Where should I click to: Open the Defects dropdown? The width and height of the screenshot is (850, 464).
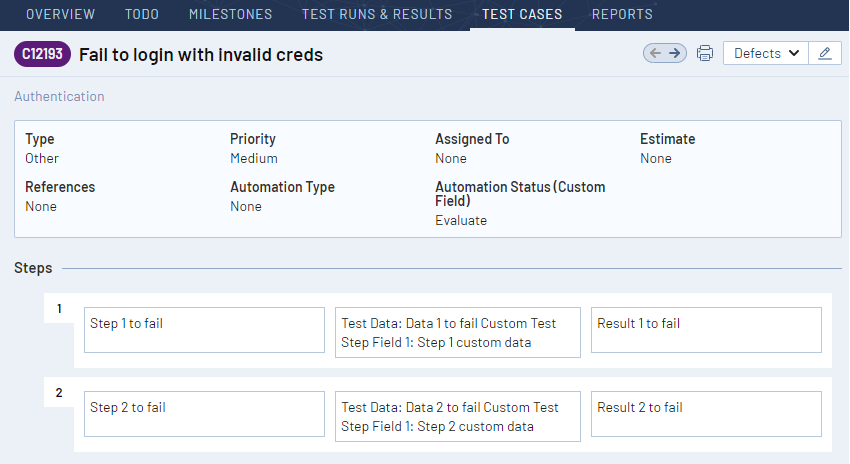[x=765, y=53]
